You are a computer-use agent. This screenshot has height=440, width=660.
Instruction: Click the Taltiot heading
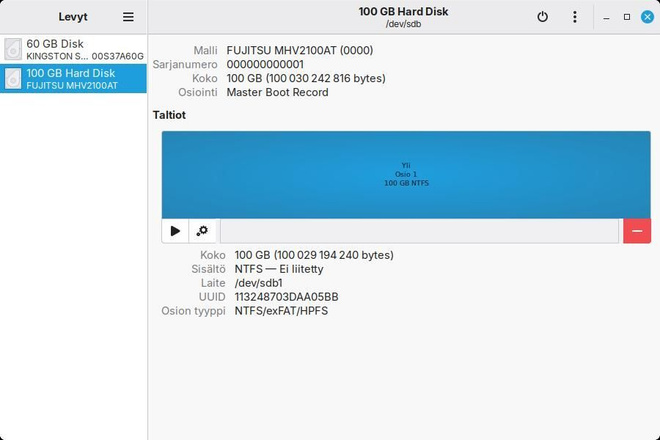point(169,115)
